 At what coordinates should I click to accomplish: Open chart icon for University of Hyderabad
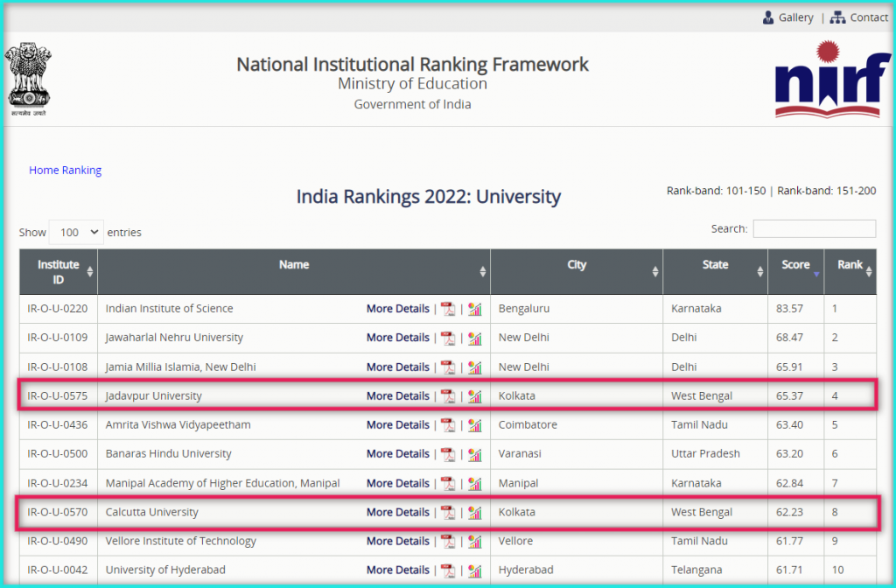click(x=475, y=570)
